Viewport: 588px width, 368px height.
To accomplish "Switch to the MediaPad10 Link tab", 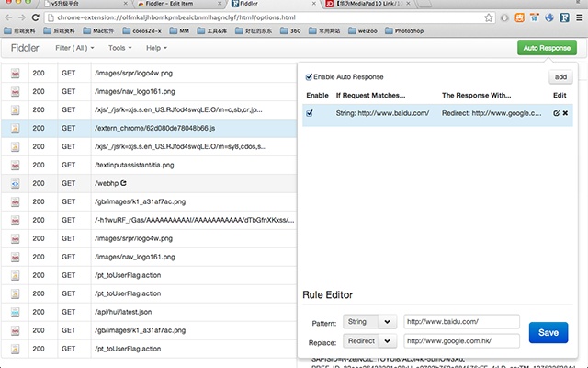I will 368,4.
